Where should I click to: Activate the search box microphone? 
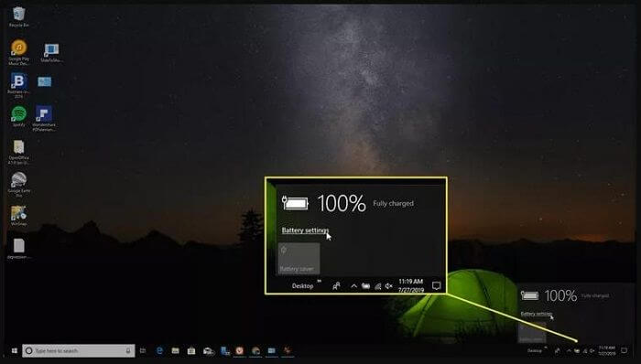point(128,350)
